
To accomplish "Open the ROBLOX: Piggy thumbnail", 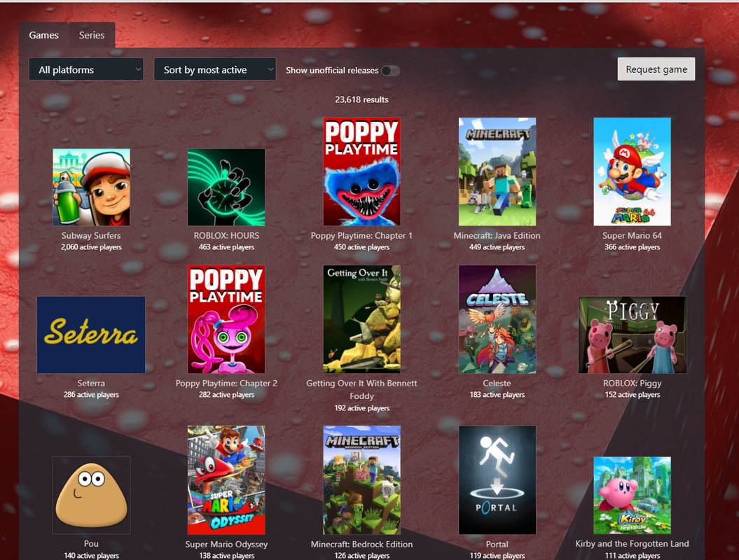I will coord(632,335).
